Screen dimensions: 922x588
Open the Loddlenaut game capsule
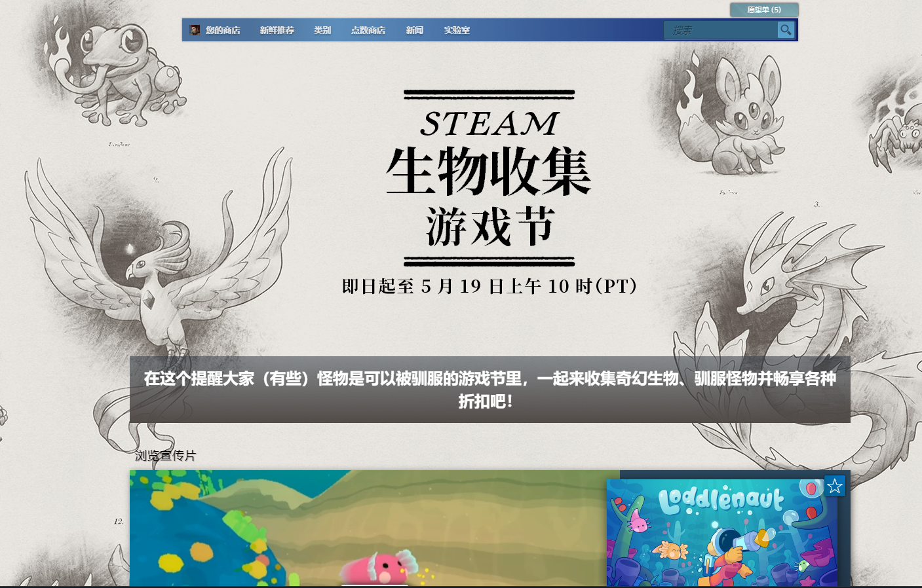[721, 532]
